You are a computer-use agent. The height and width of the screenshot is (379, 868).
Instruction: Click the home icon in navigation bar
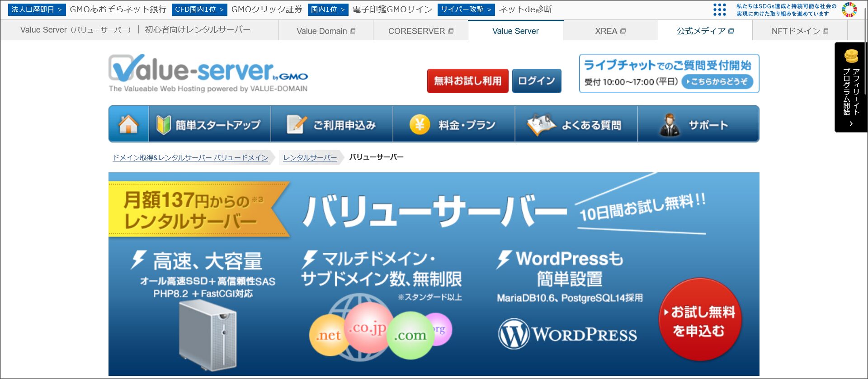click(x=128, y=124)
